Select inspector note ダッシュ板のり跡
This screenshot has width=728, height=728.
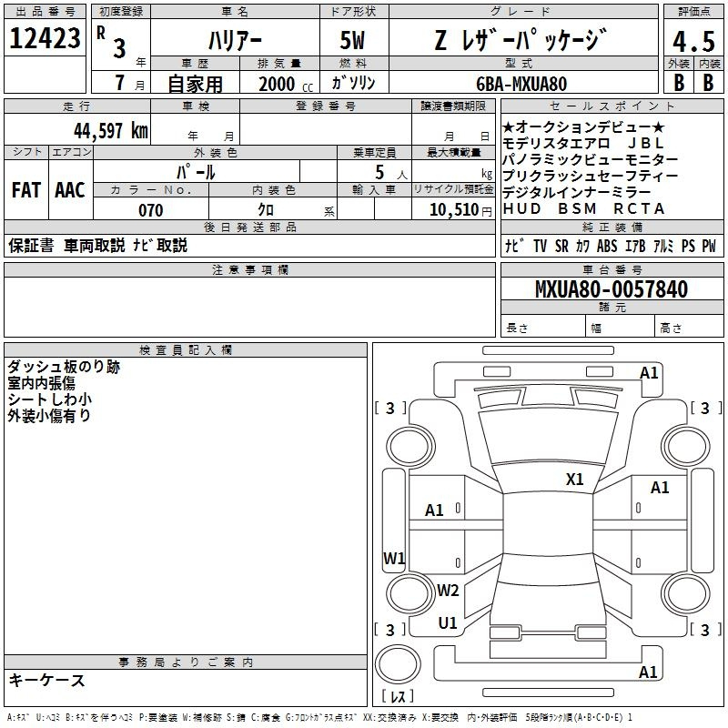64,367
